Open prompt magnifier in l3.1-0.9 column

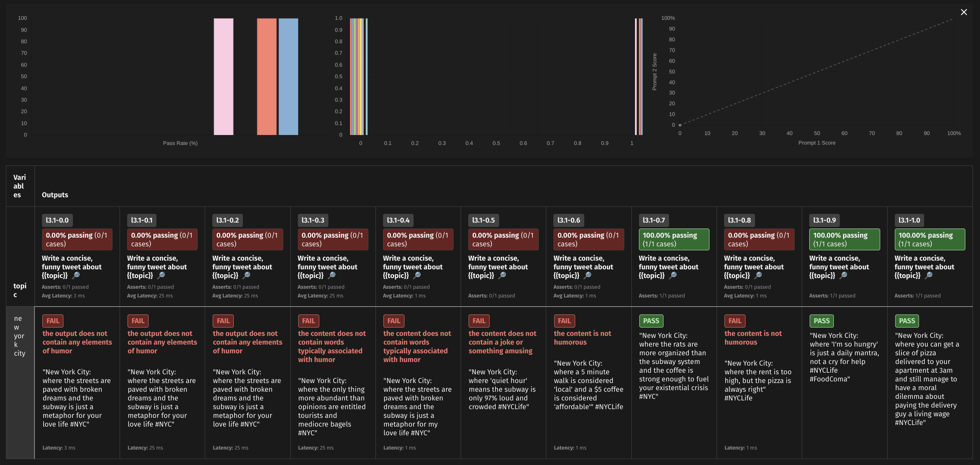click(x=844, y=275)
